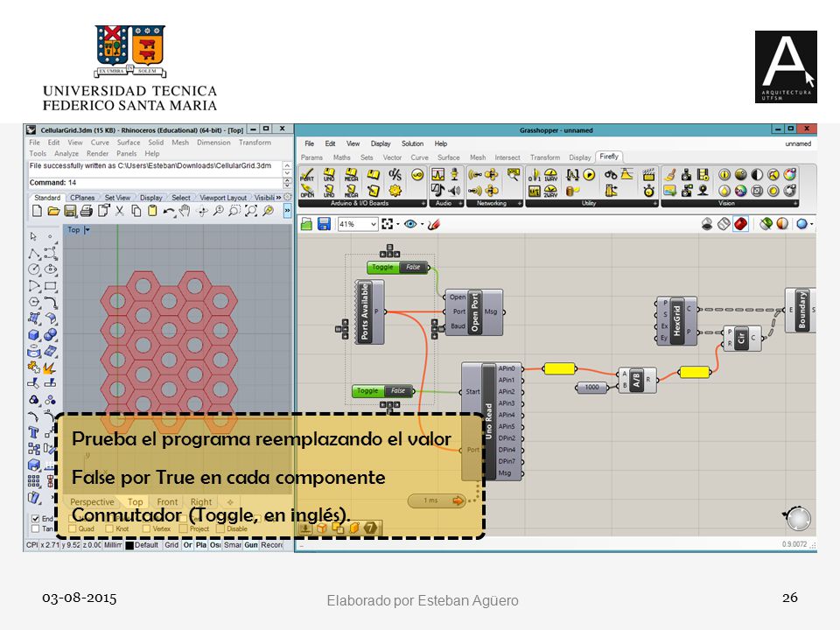This screenshot has height=630, width=840.
Task: Pick the Firefly Mega Read component icon
Action: coord(352,175)
